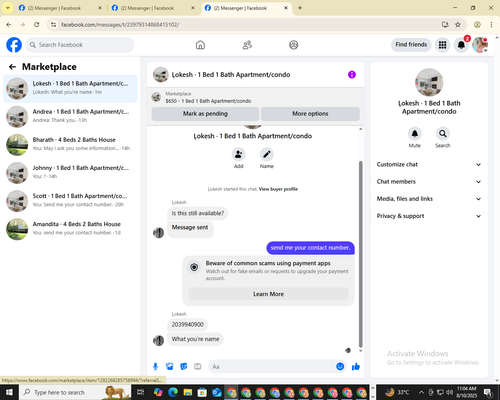Open conversation info purple icon
Screen dimensions: 500x400
352,75
